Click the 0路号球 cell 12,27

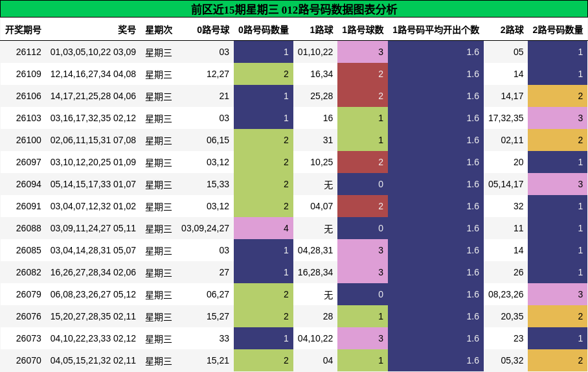(x=218, y=75)
